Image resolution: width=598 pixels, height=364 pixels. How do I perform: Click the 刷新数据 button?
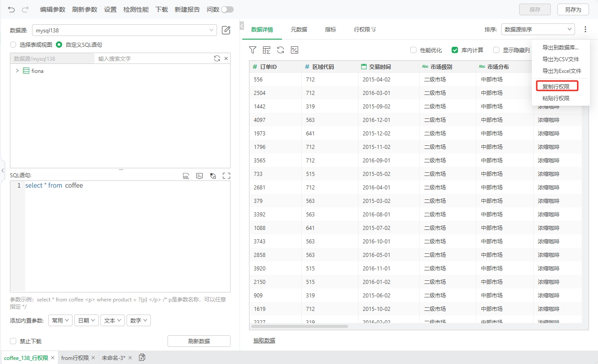199,341
